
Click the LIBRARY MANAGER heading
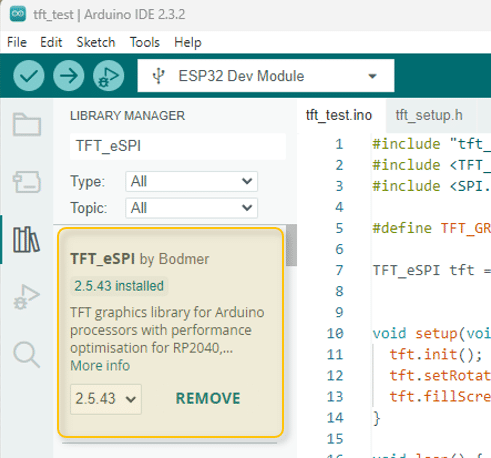tap(127, 116)
